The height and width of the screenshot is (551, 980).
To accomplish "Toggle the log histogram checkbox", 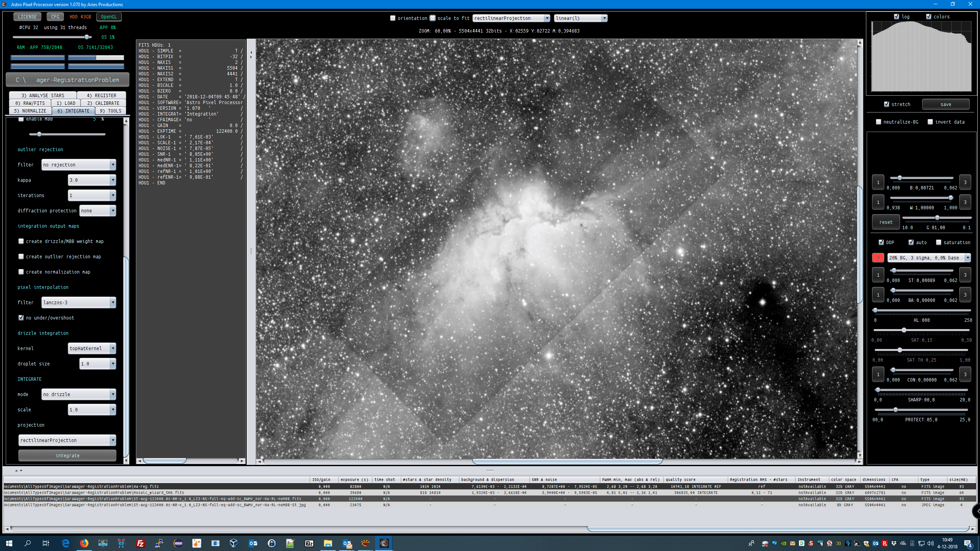I will point(897,16).
